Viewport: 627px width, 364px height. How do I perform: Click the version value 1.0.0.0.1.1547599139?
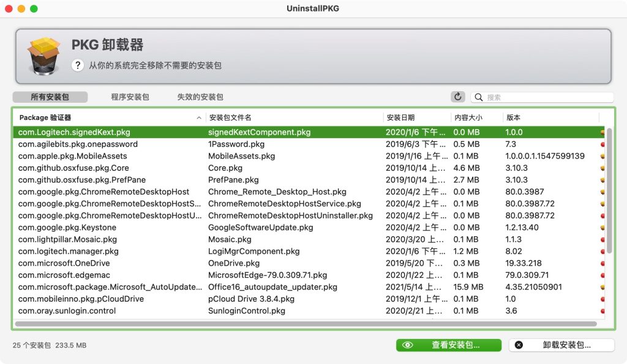(x=545, y=156)
